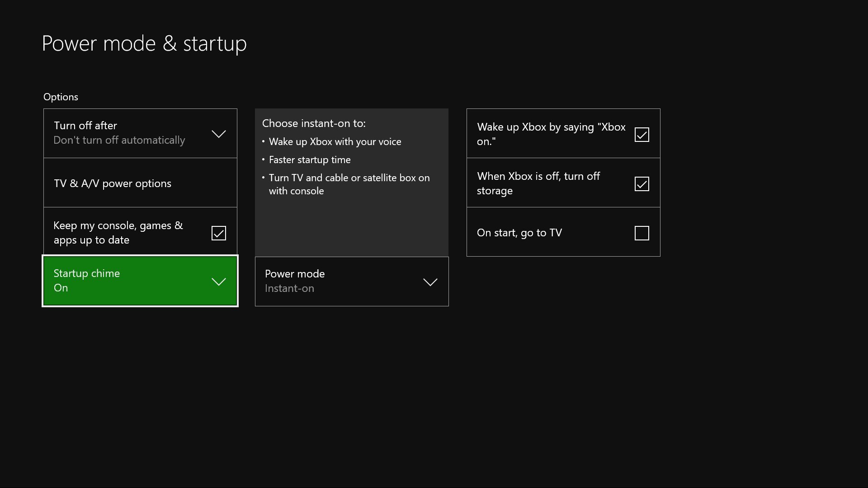Click the "Instant-on" value text under Power mode

click(x=289, y=288)
